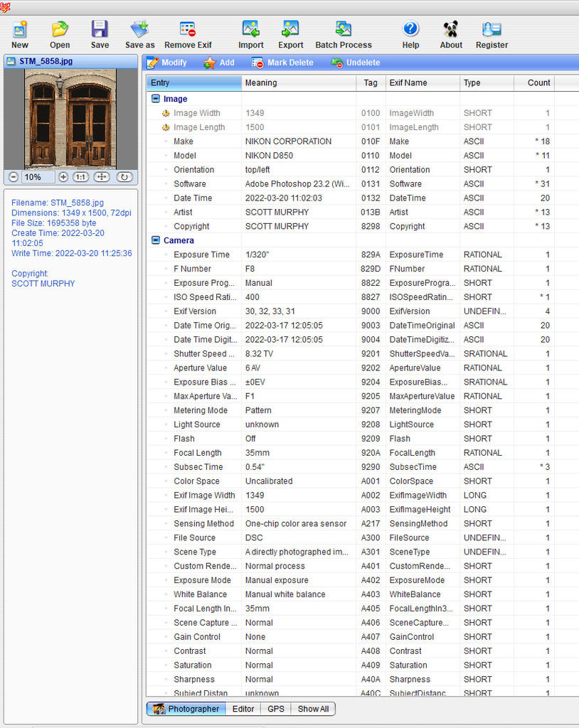
Task: Click the Import icon
Action: pos(250,30)
